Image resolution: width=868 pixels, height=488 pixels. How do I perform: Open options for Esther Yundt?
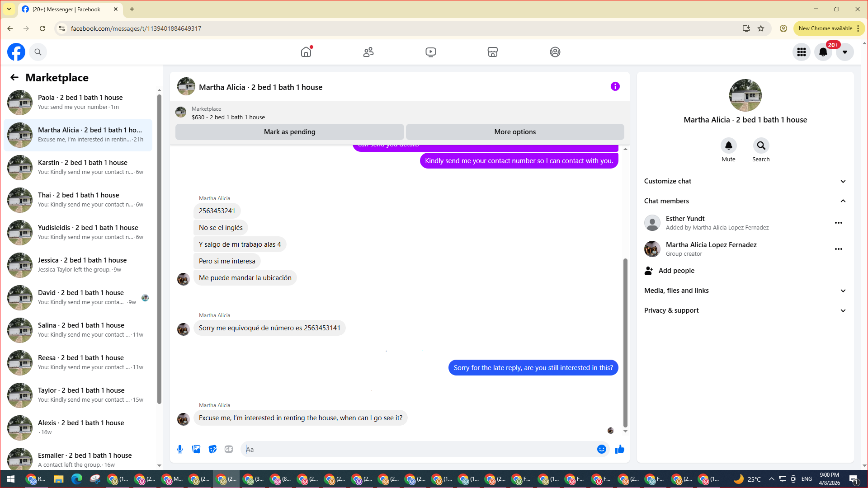click(x=838, y=223)
